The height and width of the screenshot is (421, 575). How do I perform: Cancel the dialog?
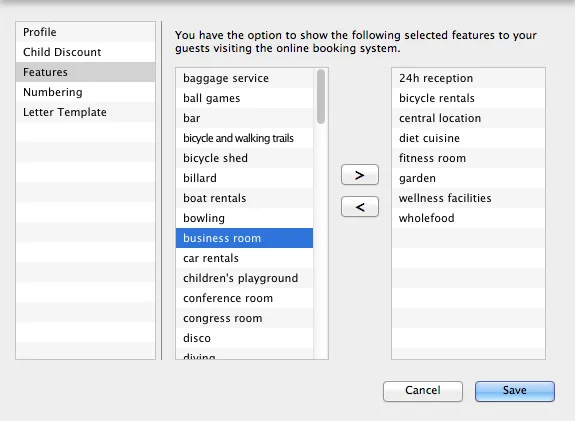[x=423, y=391]
